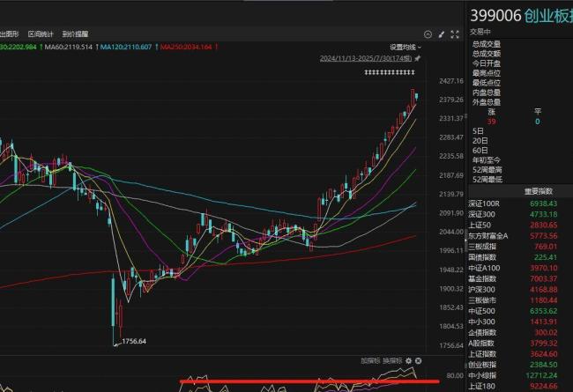Select the 今日开盘 row
This screenshot has width=573, height=392.
(523, 63)
